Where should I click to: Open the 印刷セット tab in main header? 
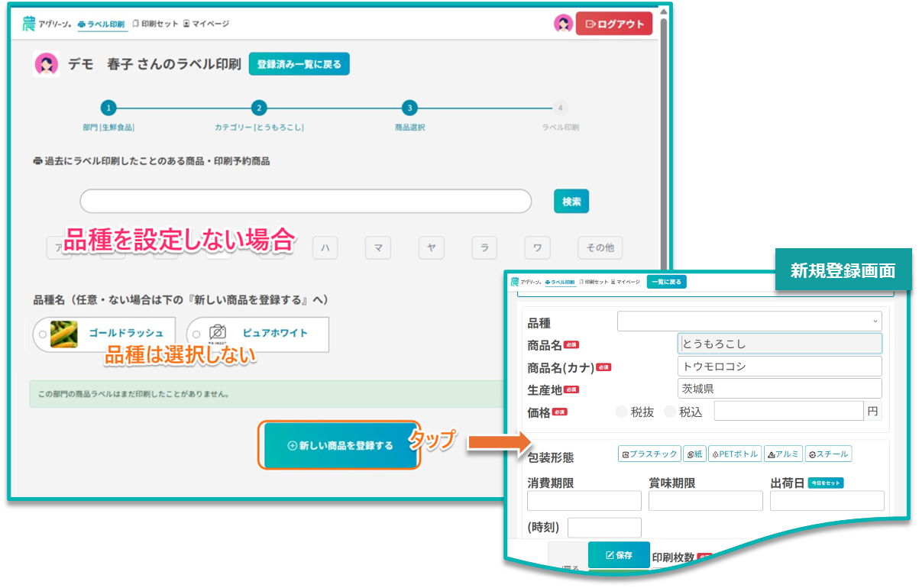155,24
